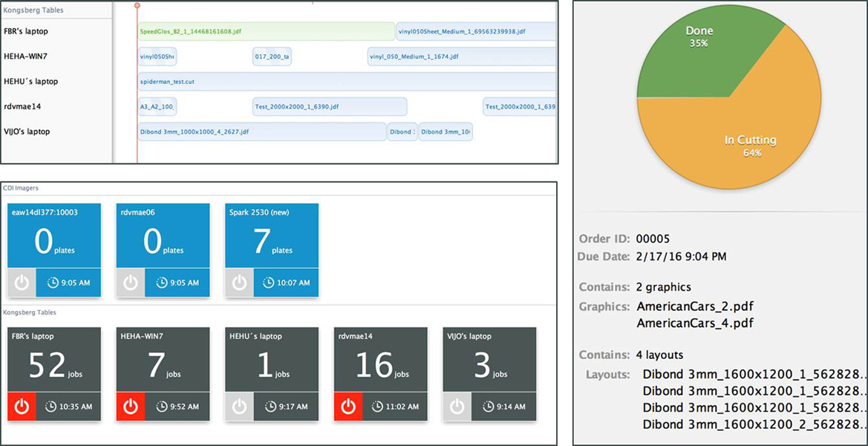Toggle HEHA-WIN7's power button off
Screen dimensions: 868x446
[x=130, y=407]
